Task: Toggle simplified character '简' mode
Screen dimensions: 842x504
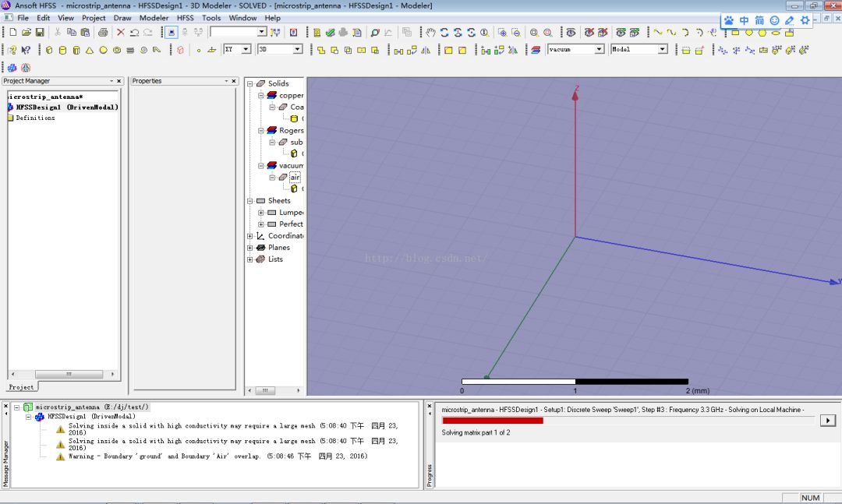Action: click(x=759, y=20)
